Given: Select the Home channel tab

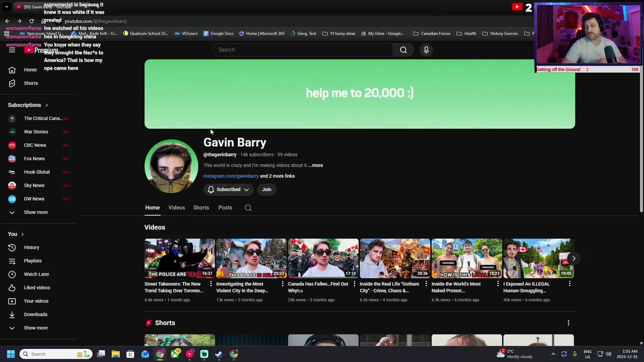Looking at the screenshot, I should pyautogui.click(x=152, y=208).
